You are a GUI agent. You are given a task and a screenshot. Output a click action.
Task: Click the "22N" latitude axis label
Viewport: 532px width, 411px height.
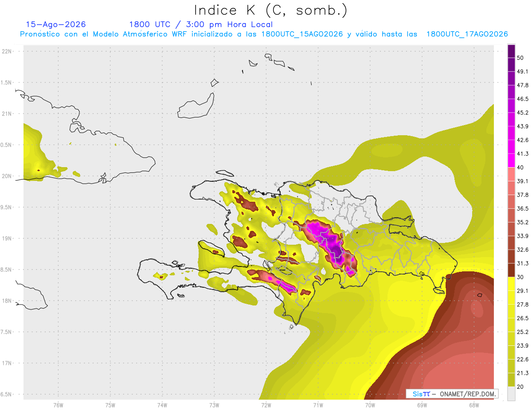[7, 51]
